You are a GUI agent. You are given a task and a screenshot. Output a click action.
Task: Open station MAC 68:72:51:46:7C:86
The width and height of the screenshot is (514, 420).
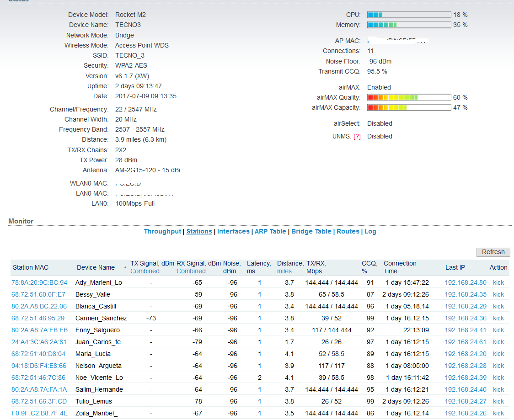tap(38, 377)
